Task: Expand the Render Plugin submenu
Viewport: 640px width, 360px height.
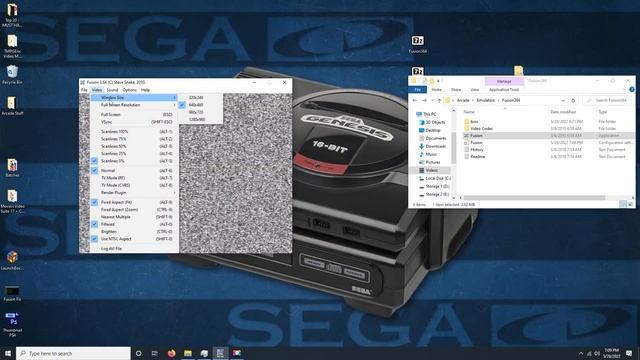Action: (x=134, y=193)
